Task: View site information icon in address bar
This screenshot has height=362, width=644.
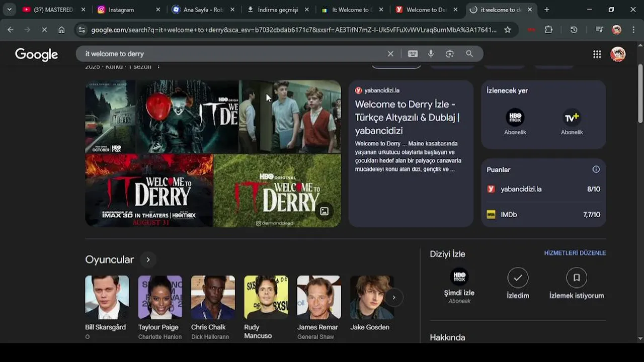Action: point(82,30)
